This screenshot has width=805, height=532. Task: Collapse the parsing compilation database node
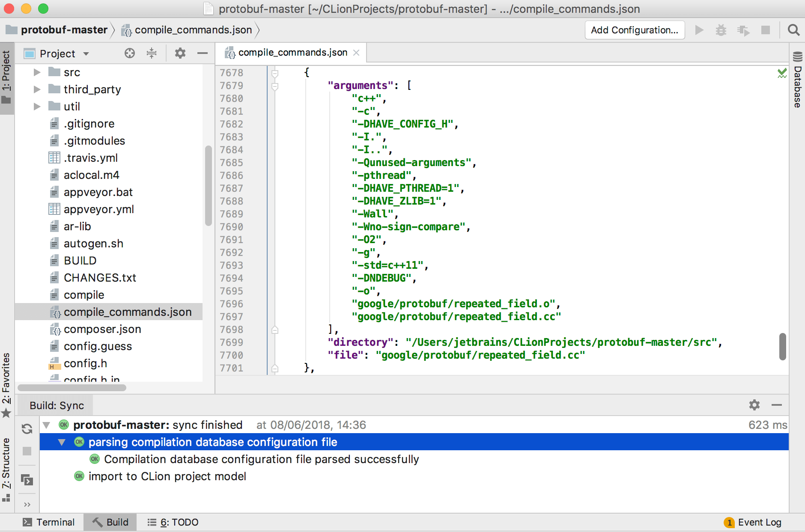pos(62,442)
